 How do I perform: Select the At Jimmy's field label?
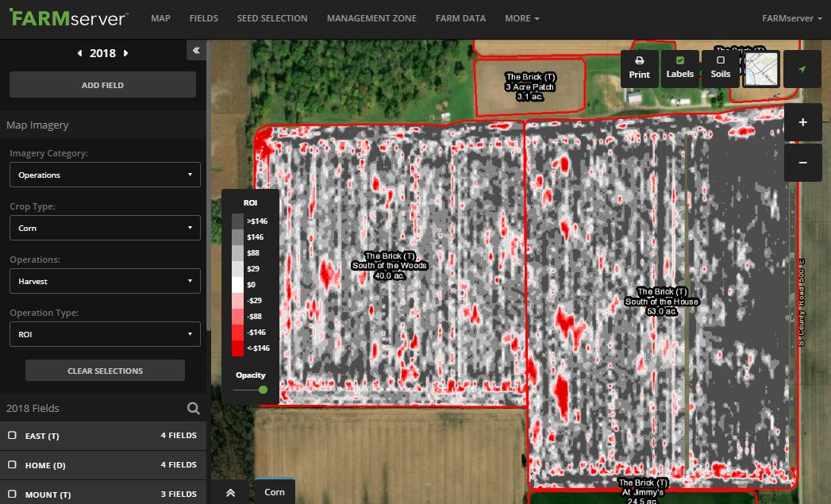644,491
